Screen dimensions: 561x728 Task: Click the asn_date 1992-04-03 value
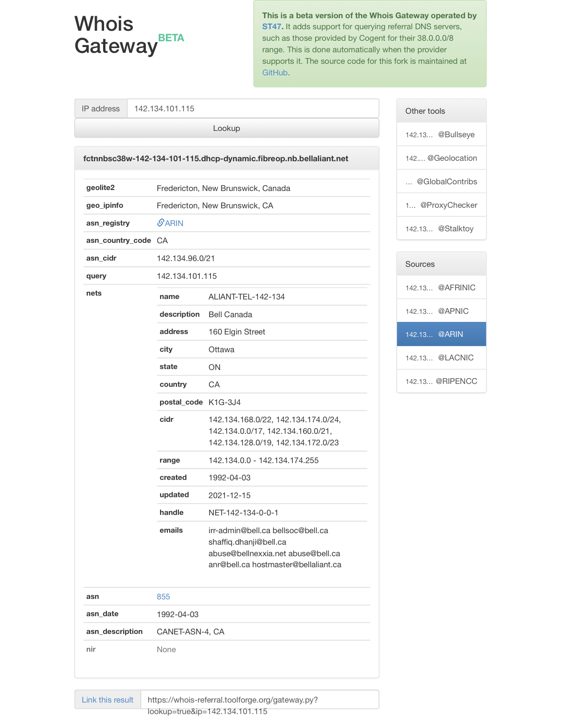[177, 614]
